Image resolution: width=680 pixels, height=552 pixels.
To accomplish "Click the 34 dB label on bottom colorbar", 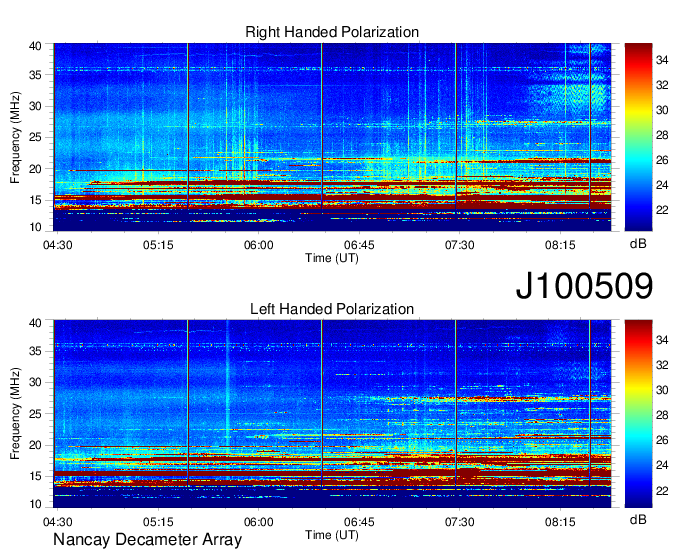I will tap(662, 340).
